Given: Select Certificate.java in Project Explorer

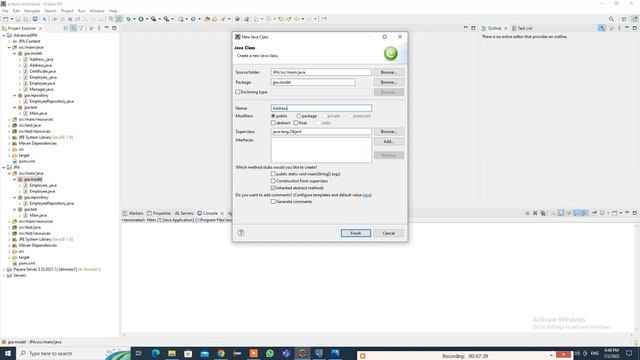Looking at the screenshot, I should click(x=42, y=71).
